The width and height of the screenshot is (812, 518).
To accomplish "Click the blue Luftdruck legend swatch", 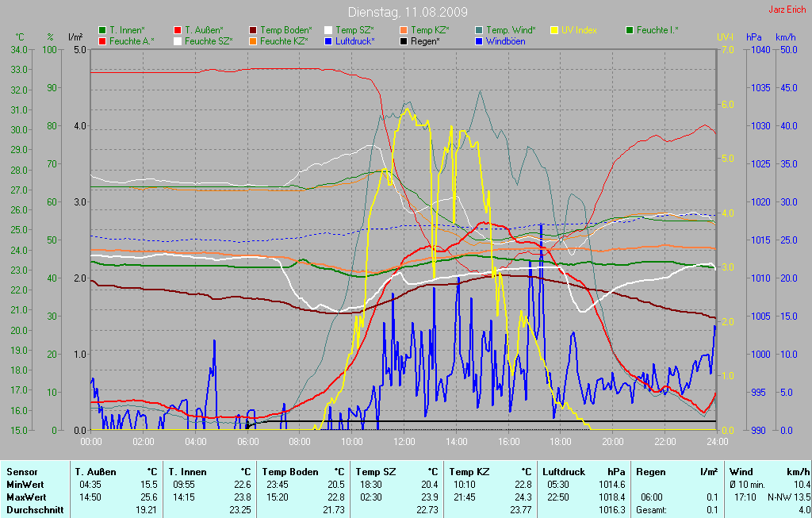I will tap(328, 41).
